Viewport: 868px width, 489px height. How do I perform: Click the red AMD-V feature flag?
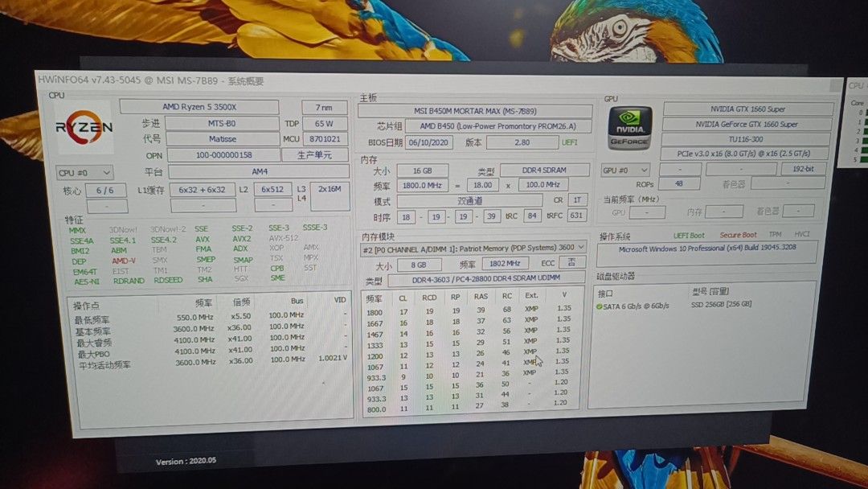(124, 261)
